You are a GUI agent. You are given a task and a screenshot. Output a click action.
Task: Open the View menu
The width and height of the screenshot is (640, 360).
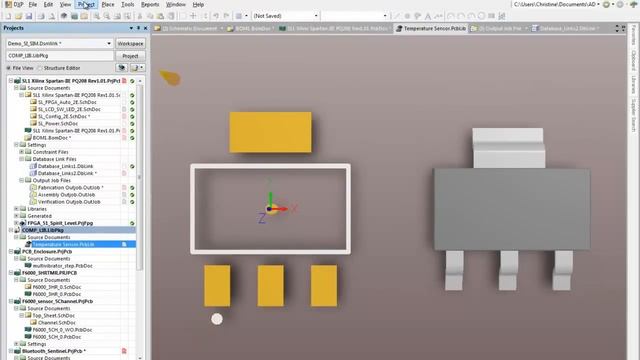65,4
